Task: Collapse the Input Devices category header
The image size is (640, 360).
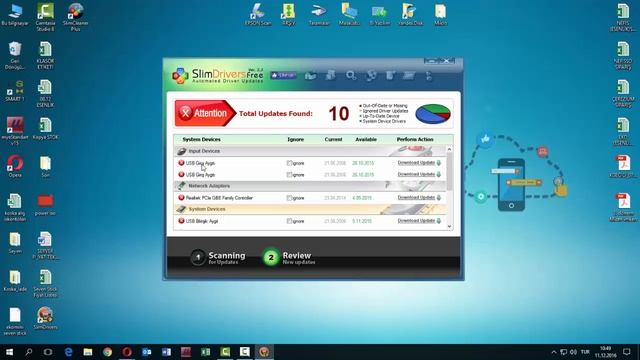Action: (x=310, y=151)
